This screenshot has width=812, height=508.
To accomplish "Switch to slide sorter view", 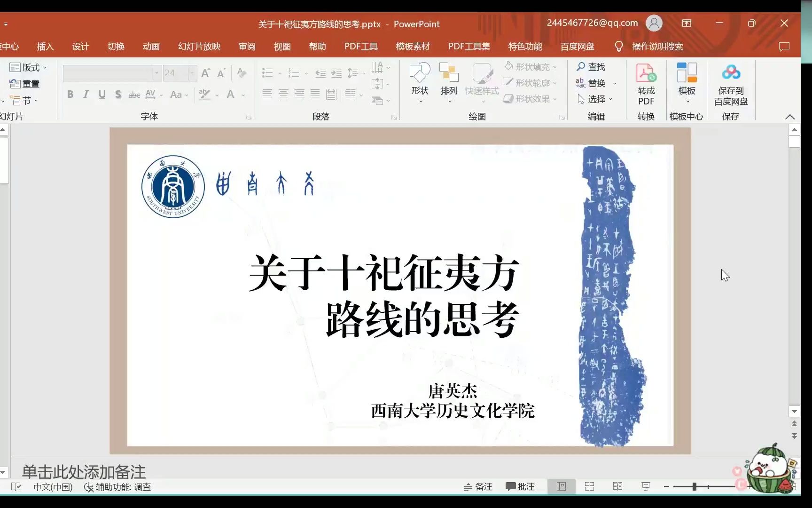I will pyautogui.click(x=589, y=487).
